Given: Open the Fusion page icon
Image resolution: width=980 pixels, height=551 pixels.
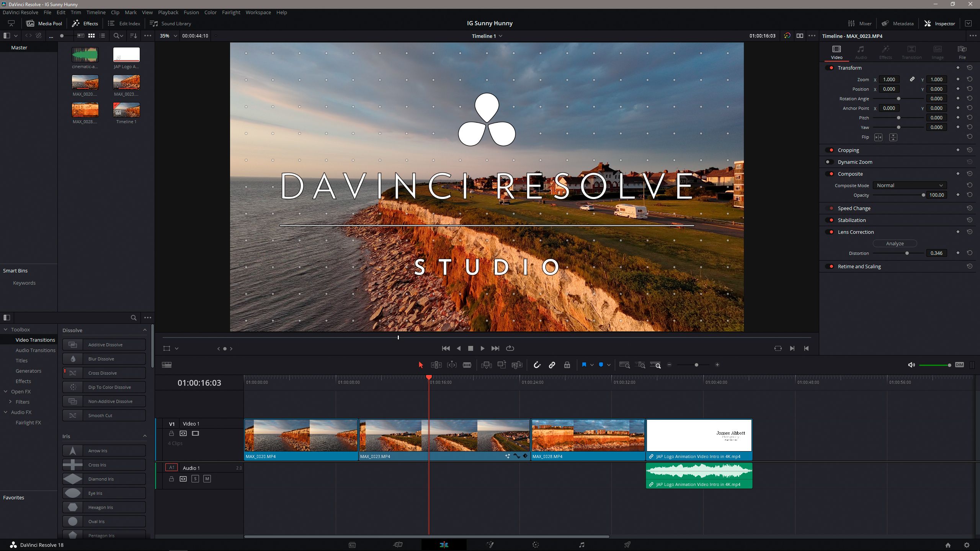Looking at the screenshot, I should click(490, 545).
